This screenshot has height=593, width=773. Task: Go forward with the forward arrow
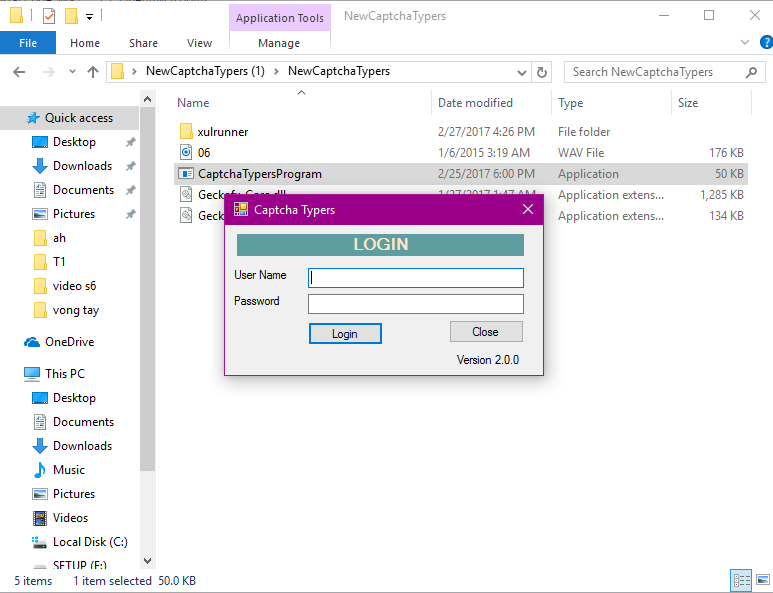(x=48, y=72)
